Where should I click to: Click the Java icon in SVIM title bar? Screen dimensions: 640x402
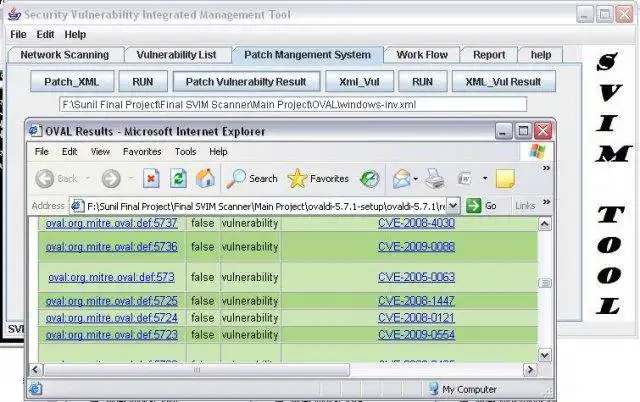[x=14, y=14]
